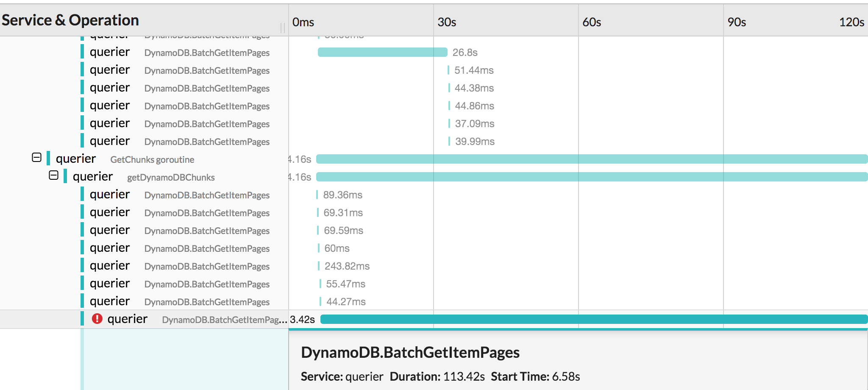Click the DynamoDB.BatchGetItemPages detail panel title
The height and width of the screenshot is (390, 868).
[x=410, y=353]
